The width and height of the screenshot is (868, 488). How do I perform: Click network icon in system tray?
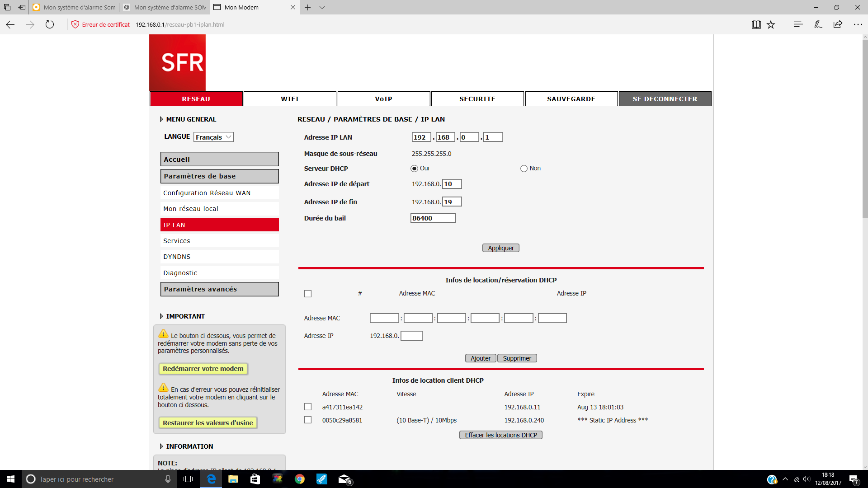pyautogui.click(x=797, y=479)
